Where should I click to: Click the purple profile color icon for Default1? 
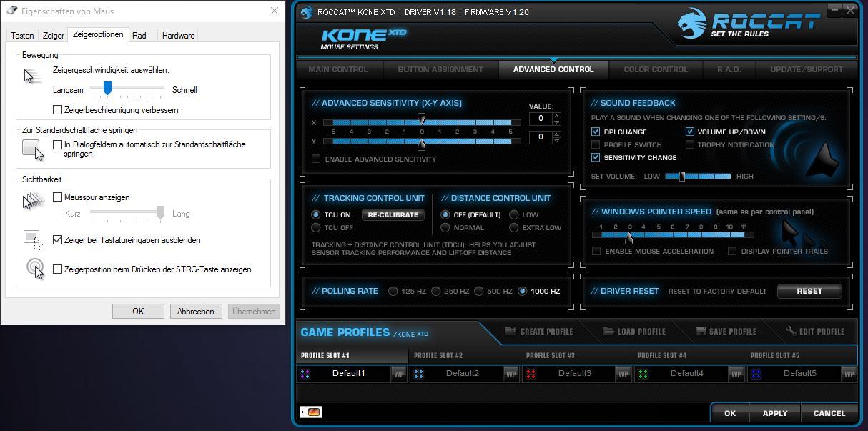pyautogui.click(x=305, y=374)
